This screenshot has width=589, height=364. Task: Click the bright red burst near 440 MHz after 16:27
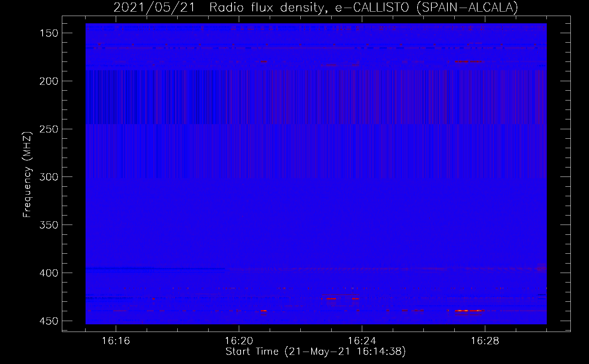[x=469, y=310]
